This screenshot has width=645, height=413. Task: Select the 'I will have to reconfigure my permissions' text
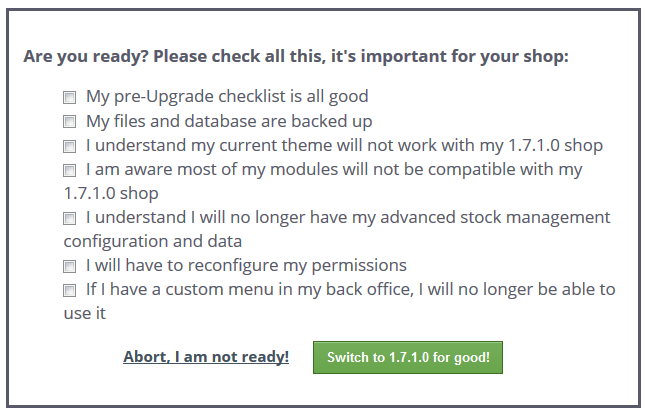tap(246, 265)
